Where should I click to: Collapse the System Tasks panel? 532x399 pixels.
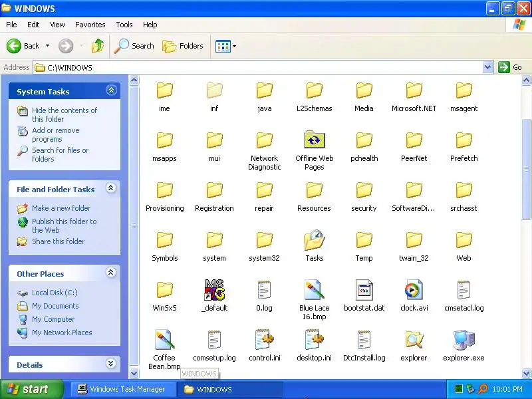click(x=111, y=90)
